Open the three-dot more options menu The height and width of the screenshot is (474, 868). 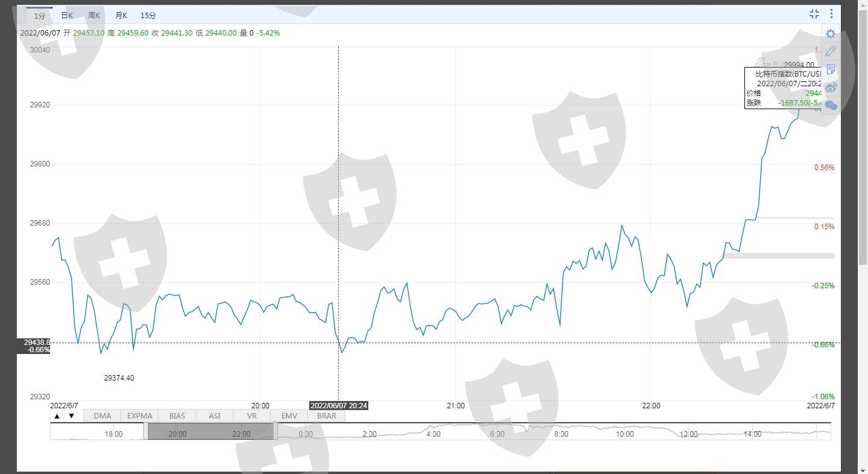point(832,14)
